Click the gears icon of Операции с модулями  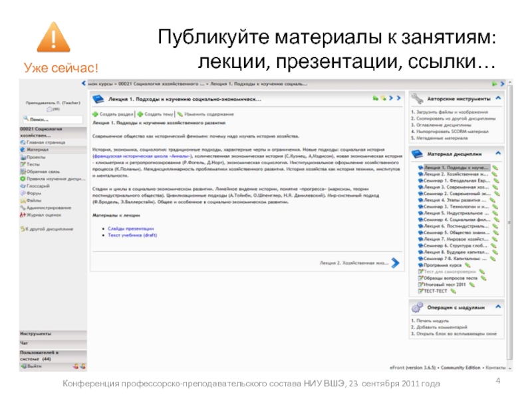pyautogui.click(x=418, y=307)
